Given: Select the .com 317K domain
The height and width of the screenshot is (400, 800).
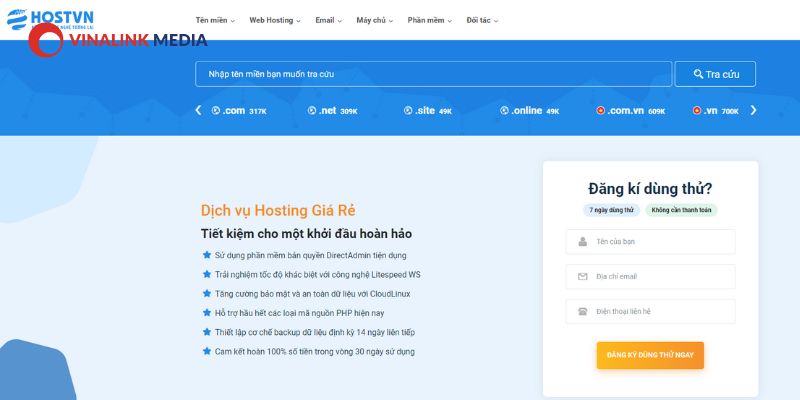Looking at the screenshot, I should click(239, 110).
